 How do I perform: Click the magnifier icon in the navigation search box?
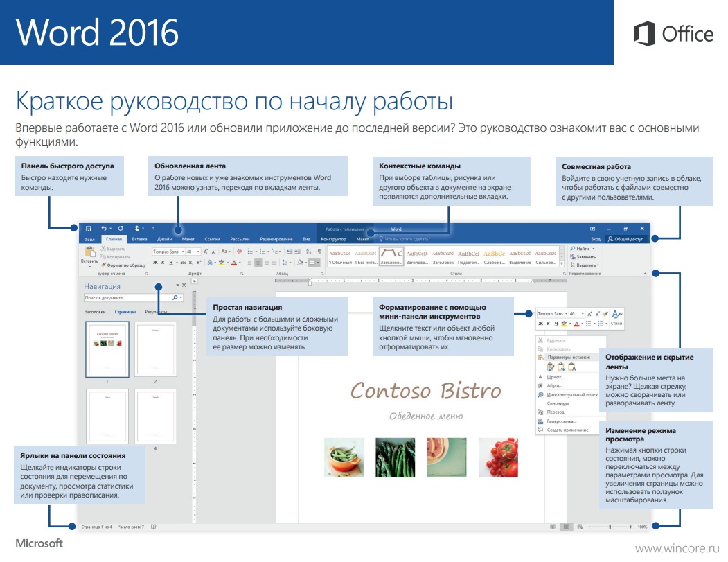pyautogui.click(x=175, y=298)
